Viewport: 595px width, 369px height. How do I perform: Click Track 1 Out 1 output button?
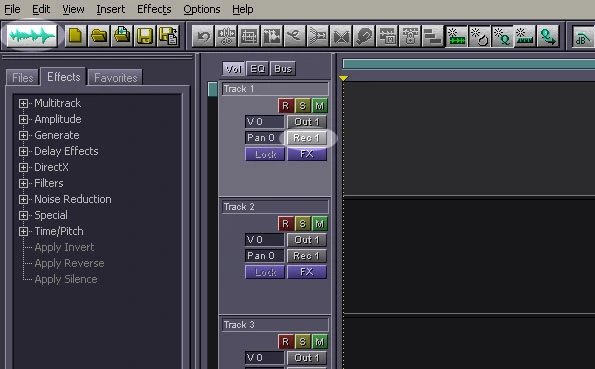pos(307,122)
